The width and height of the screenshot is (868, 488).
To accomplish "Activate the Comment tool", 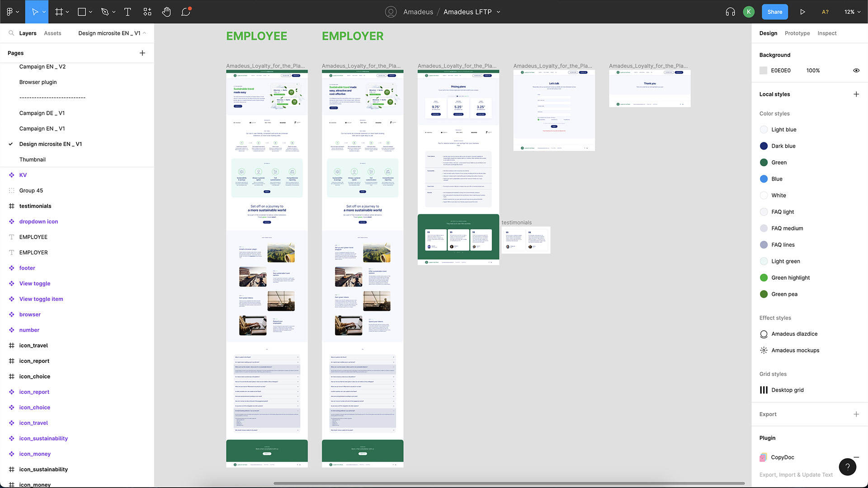I will [186, 12].
